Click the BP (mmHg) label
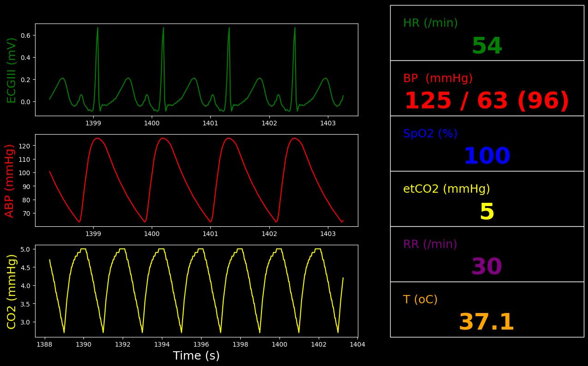This screenshot has width=588, height=366. pos(438,78)
